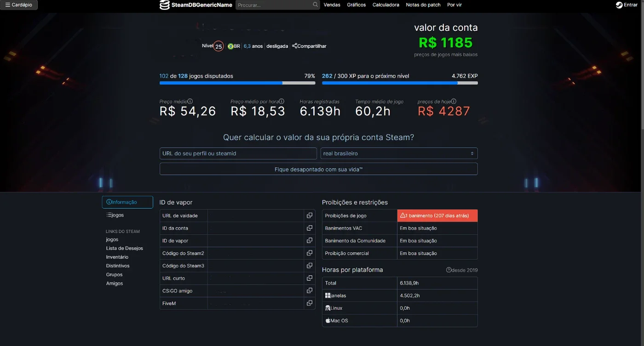The image size is (644, 346).
Task: Share profile via Compartilhar icon
Action: 309,46
